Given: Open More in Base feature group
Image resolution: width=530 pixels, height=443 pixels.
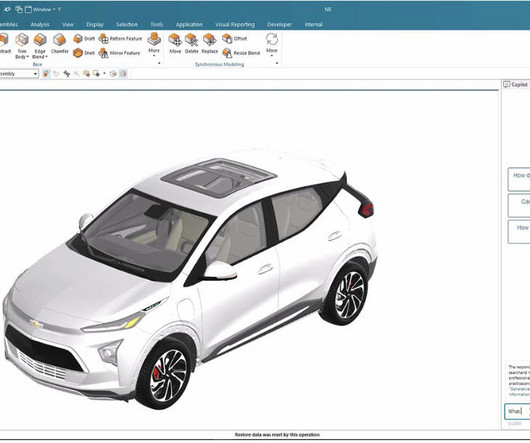Looking at the screenshot, I should point(154,44).
